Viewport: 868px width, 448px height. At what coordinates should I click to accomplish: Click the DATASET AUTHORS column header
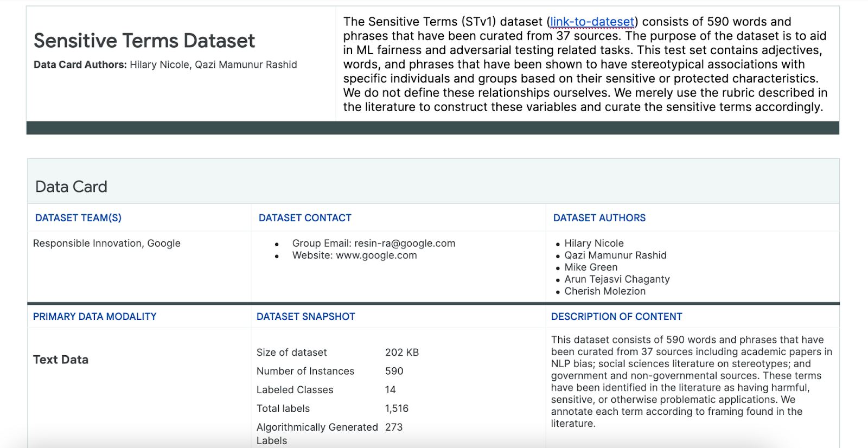click(599, 218)
